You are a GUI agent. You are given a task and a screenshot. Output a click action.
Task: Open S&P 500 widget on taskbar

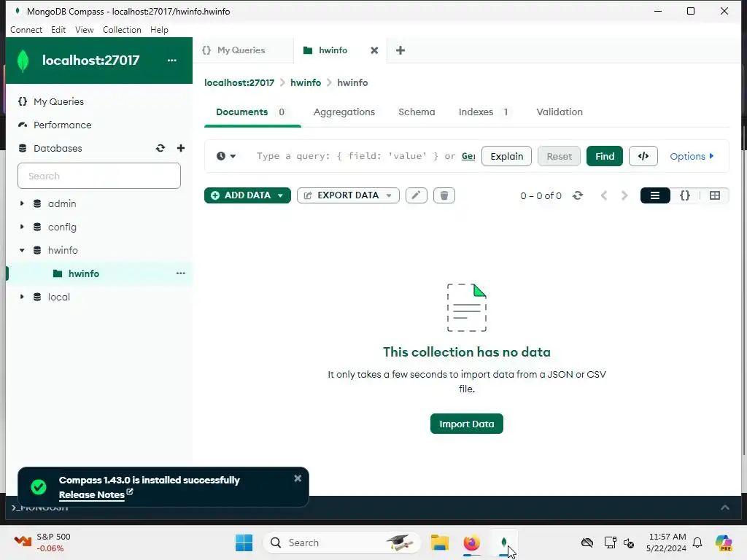point(42,542)
